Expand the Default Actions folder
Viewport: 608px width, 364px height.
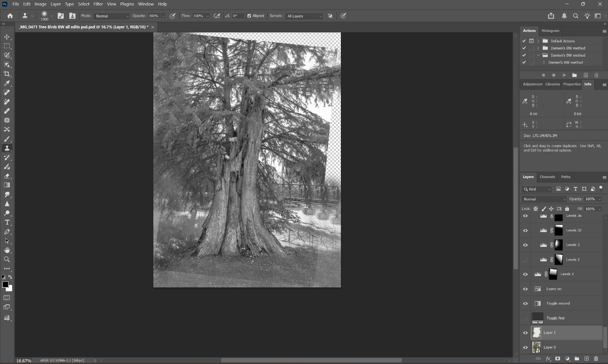click(x=538, y=41)
